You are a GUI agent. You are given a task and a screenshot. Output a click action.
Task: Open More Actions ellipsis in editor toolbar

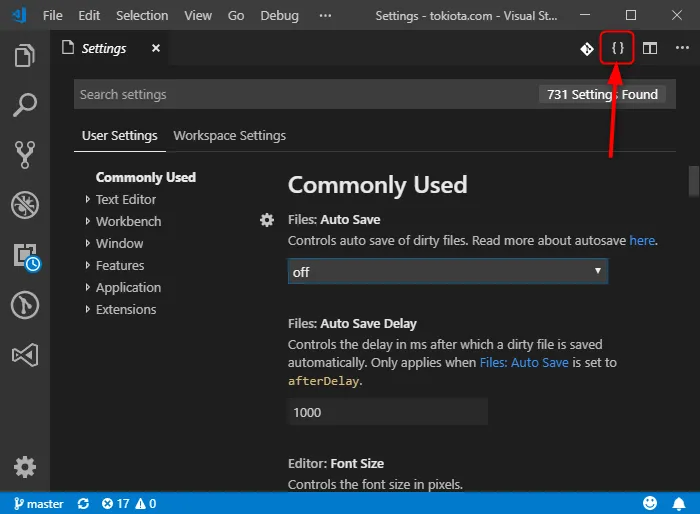(682, 48)
